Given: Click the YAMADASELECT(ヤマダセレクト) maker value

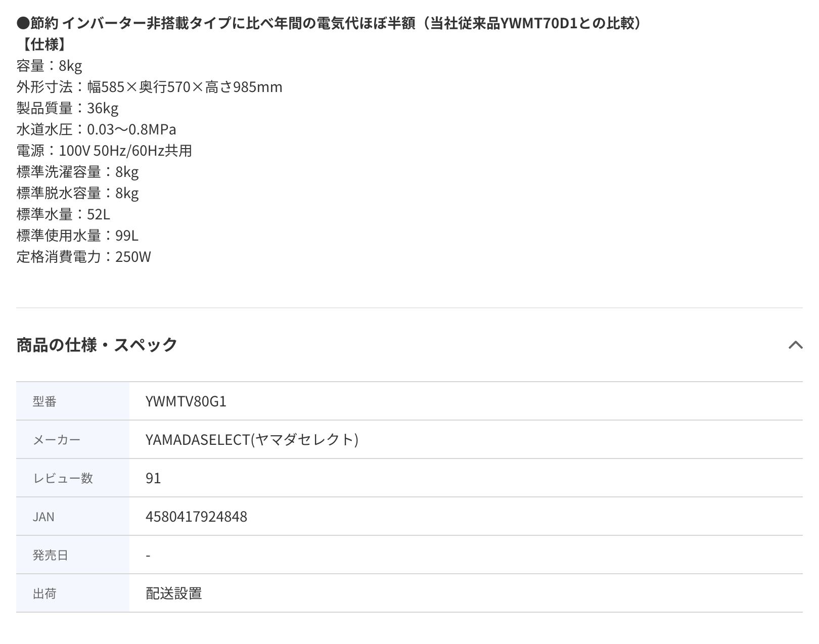Looking at the screenshot, I should pyautogui.click(x=252, y=440).
